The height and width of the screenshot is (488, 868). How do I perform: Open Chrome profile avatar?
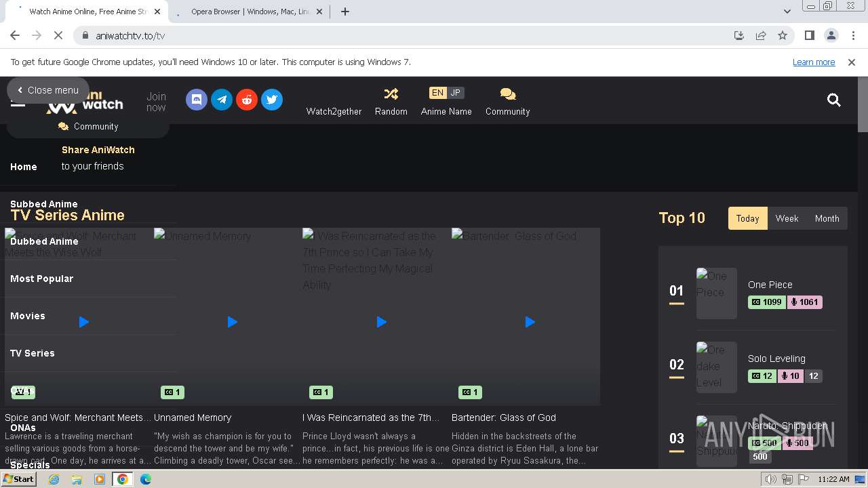[831, 35]
